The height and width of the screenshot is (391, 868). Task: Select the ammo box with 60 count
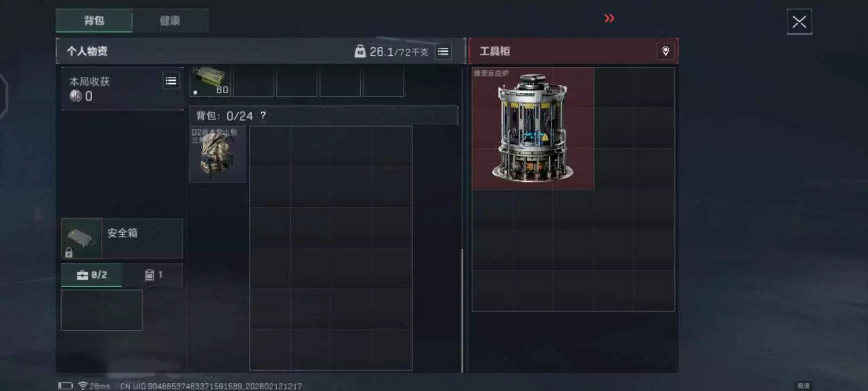point(210,81)
